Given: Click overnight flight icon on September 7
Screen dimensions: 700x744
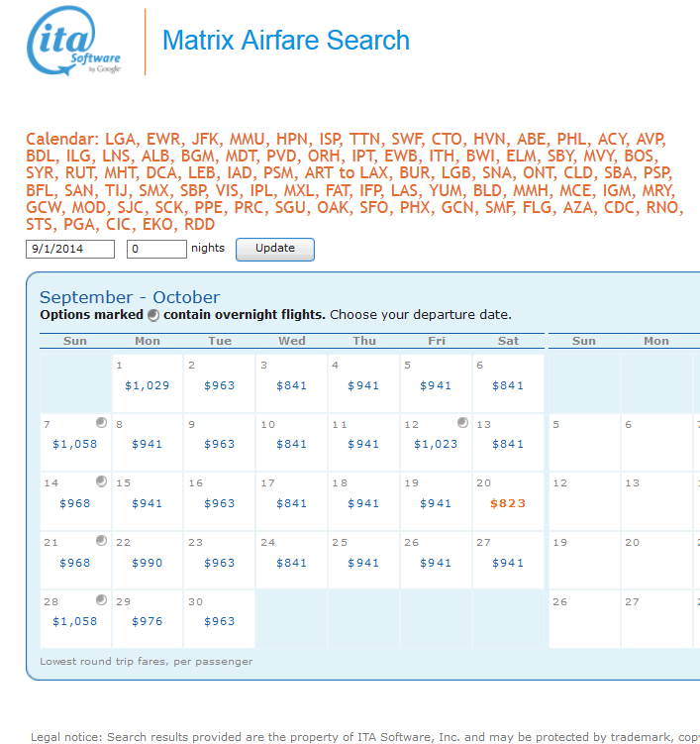Looking at the screenshot, I should [101, 423].
